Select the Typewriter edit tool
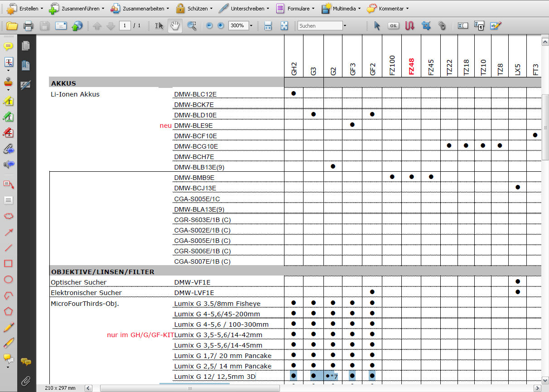 tap(495, 26)
